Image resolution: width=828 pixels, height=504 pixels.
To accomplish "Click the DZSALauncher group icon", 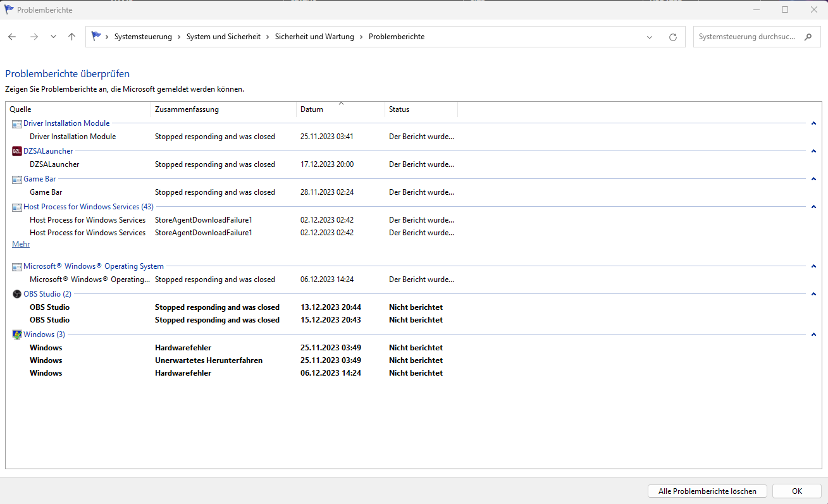I will click(x=17, y=151).
